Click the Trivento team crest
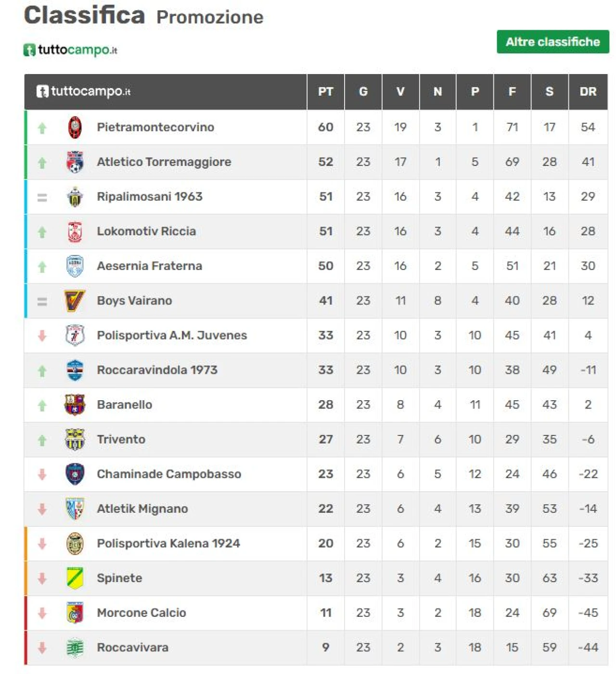616x674 pixels. (x=75, y=439)
